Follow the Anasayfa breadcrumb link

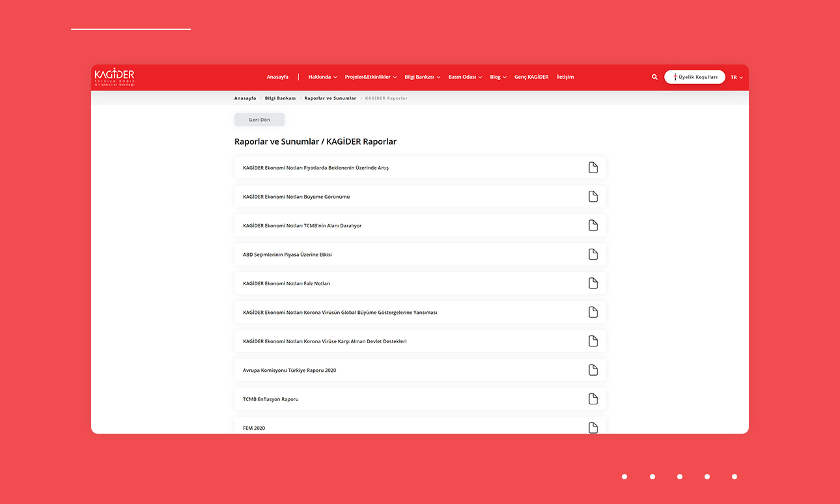click(x=245, y=98)
